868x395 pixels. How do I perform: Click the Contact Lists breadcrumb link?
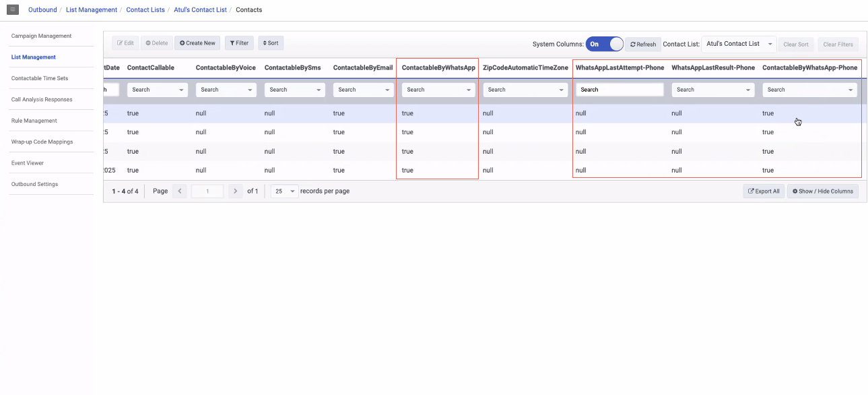point(145,10)
